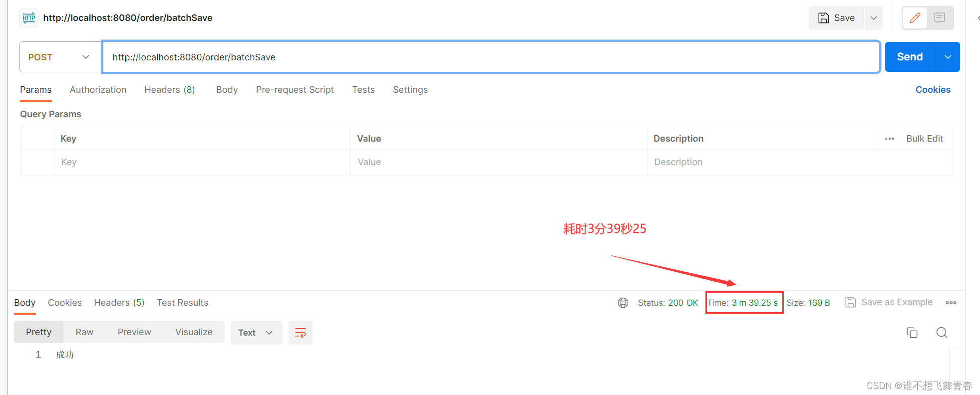The width and height of the screenshot is (980, 395).
Task: Click Save as Example
Action: click(x=889, y=302)
